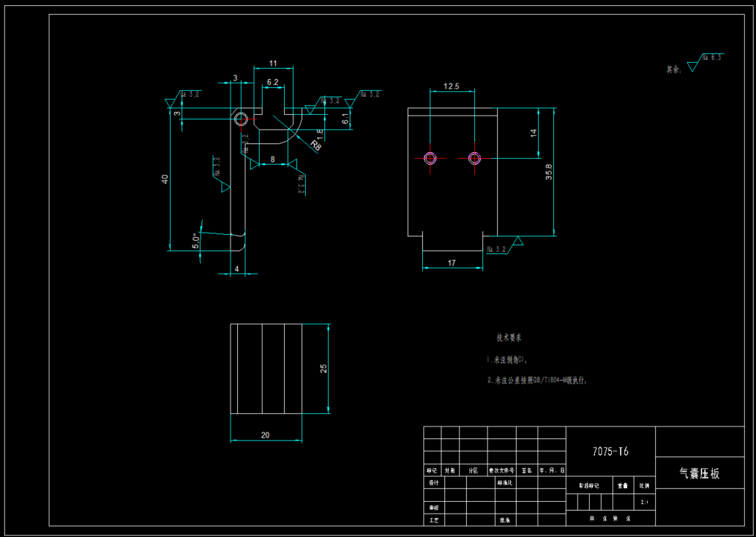Select the "设计" title block label
Viewport: 756px width, 537px height.
434,483
